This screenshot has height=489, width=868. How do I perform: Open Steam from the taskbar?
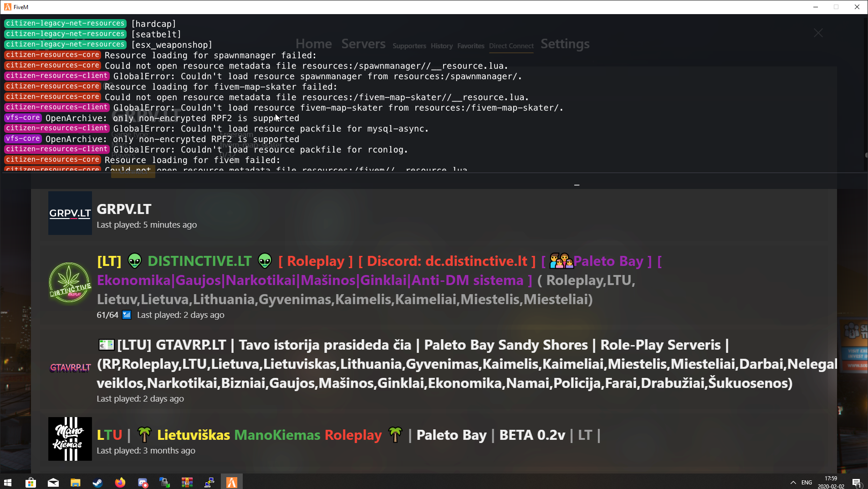97,482
